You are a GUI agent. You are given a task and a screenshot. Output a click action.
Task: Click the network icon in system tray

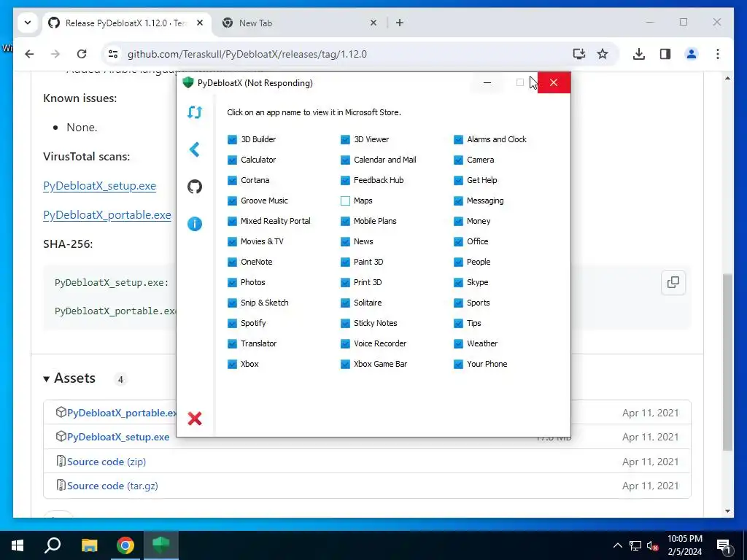click(x=635, y=545)
